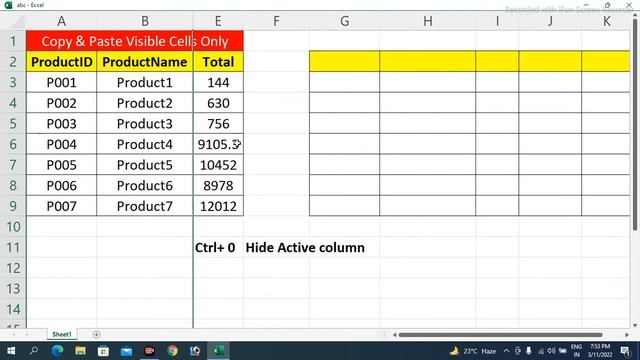The width and height of the screenshot is (640, 360).
Task: Select the Total cell showing 8978
Action: click(x=218, y=185)
